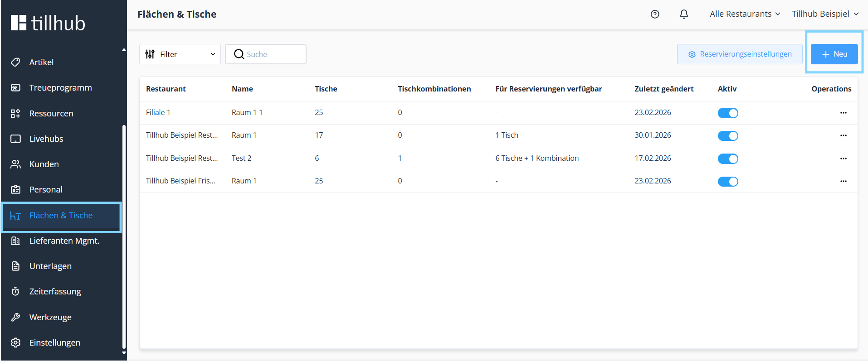Click the Zeiterfassung stopwatch icon
The image size is (868, 361).
(x=15, y=291)
